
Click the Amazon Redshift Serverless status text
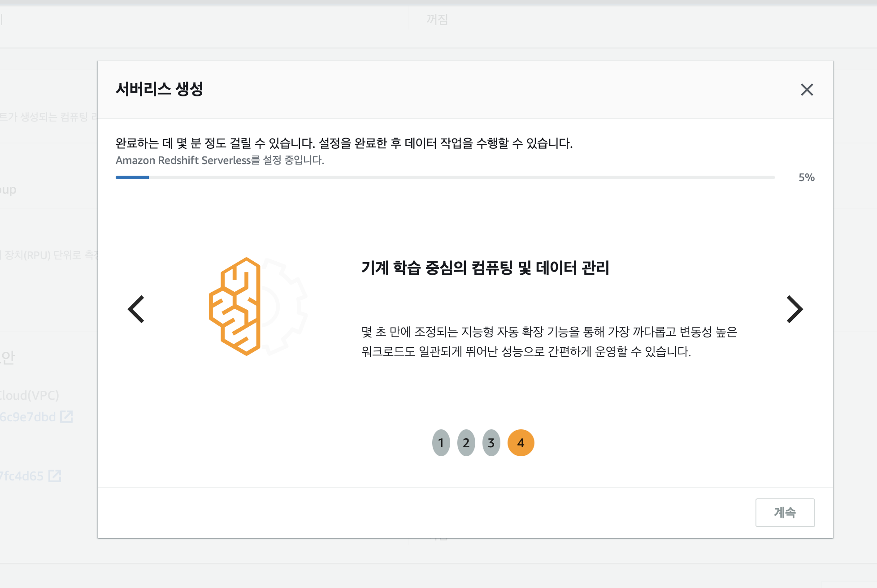point(220,160)
